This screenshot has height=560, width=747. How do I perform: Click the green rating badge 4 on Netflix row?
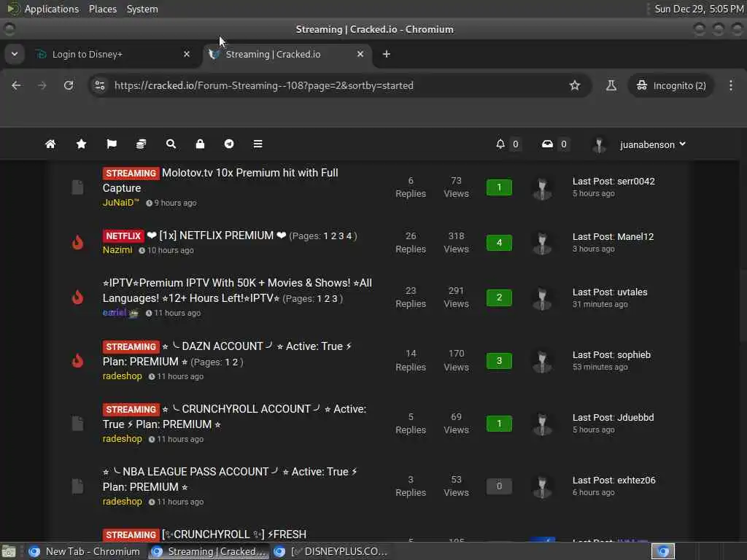(x=499, y=242)
